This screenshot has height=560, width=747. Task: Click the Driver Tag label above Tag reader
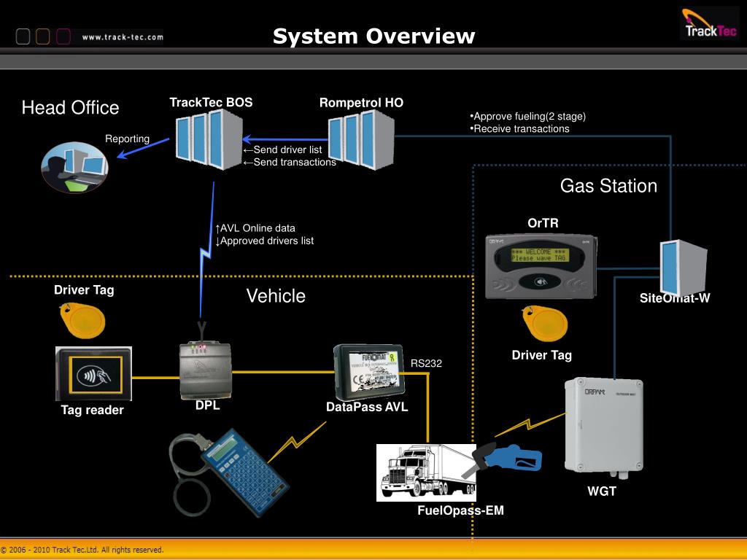click(84, 290)
